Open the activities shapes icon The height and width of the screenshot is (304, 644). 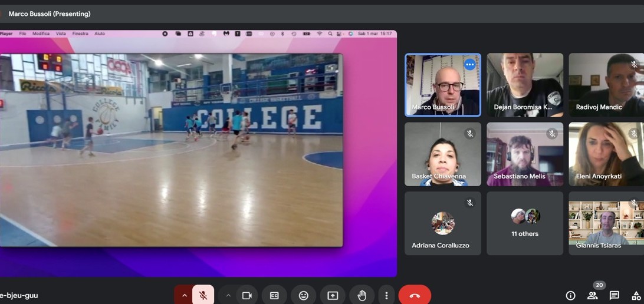coord(636,295)
